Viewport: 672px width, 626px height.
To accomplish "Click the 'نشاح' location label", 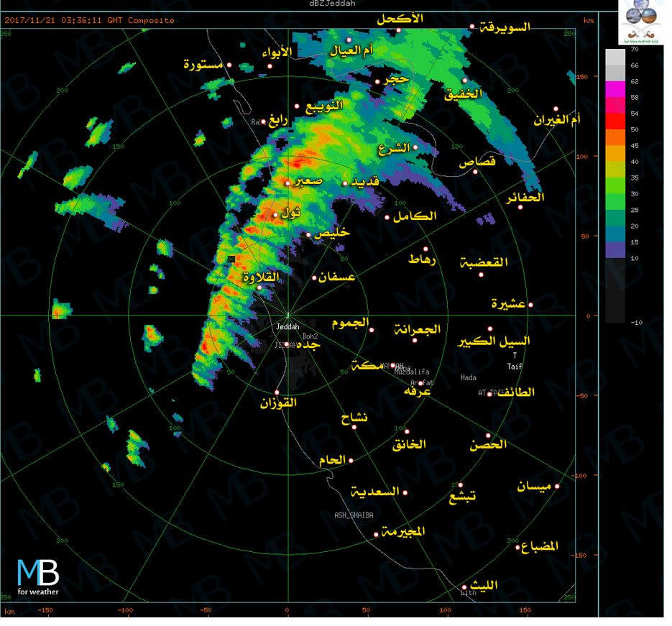I will coord(354,418).
